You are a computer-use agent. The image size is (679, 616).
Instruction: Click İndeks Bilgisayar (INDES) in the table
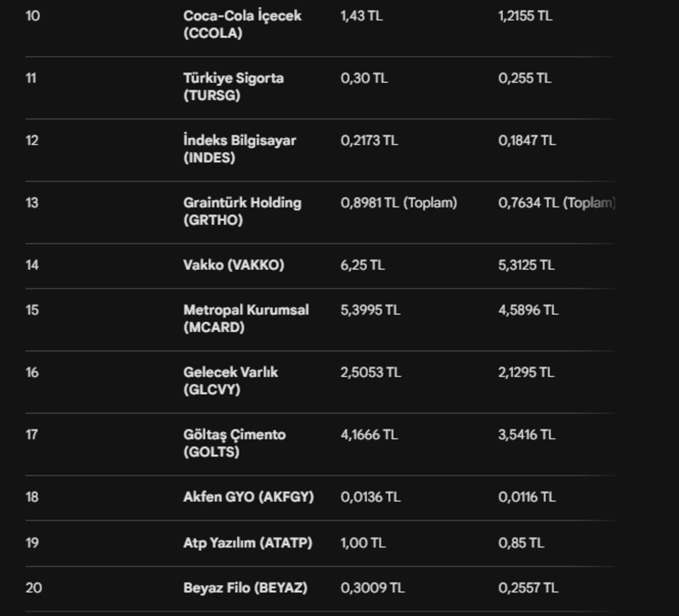[x=239, y=149]
